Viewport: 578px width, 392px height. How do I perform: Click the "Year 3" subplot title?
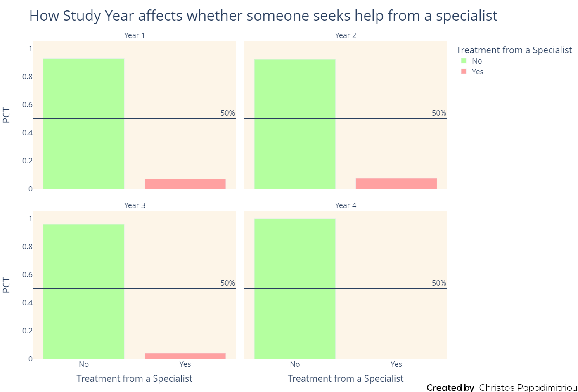click(135, 205)
